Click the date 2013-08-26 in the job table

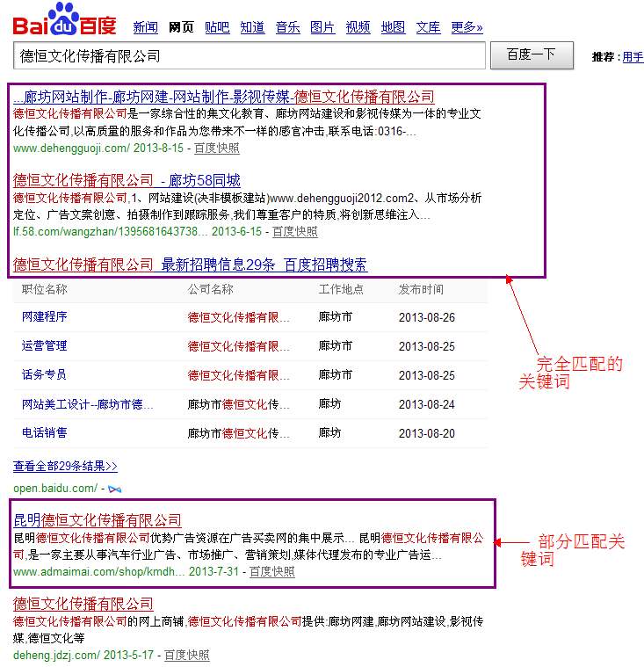(427, 317)
